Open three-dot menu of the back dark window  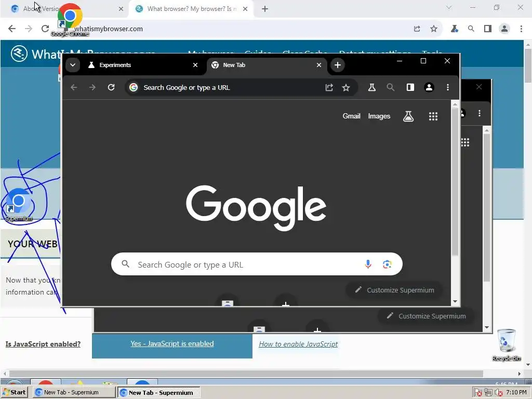coord(480,113)
